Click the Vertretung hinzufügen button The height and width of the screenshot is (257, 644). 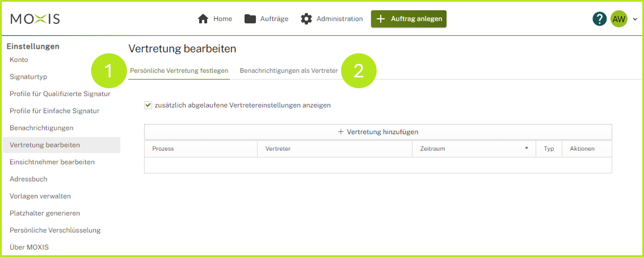[x=377, y=132]
